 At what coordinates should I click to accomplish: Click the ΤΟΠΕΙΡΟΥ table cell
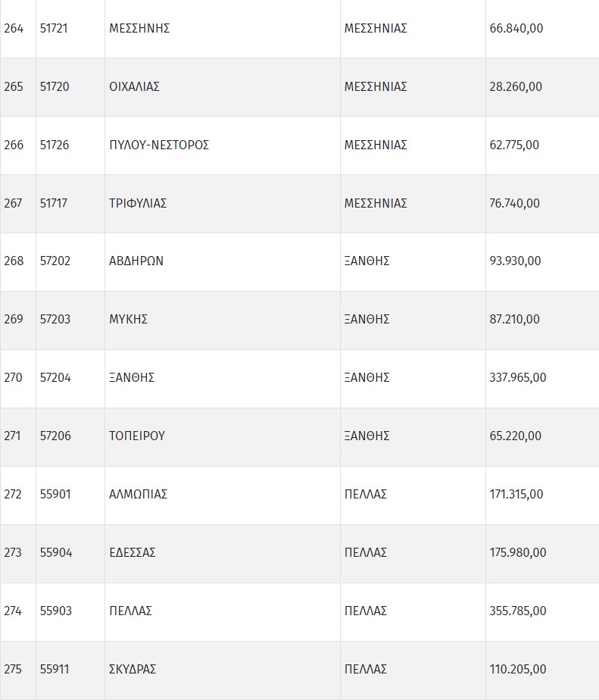click(137, 436)
